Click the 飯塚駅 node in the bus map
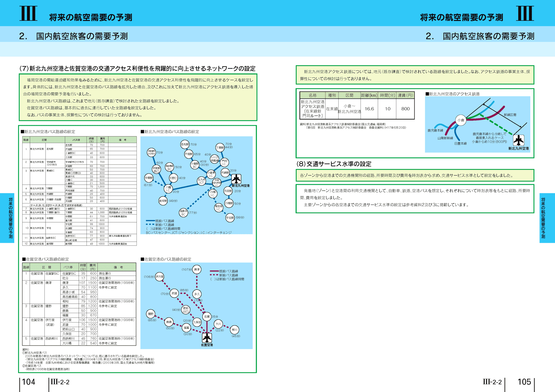The image size is (555, 392). pyautogui.click(x=163, y=201)
